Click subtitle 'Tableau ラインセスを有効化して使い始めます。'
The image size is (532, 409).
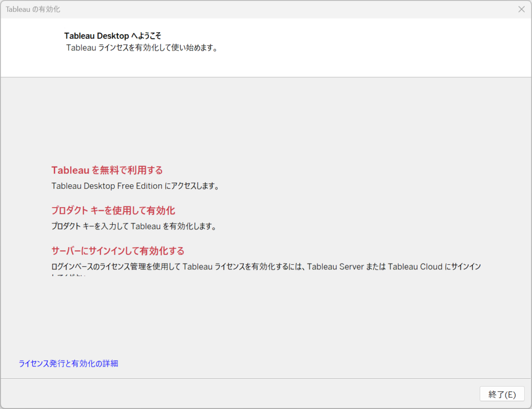click(x=141, y=48)
